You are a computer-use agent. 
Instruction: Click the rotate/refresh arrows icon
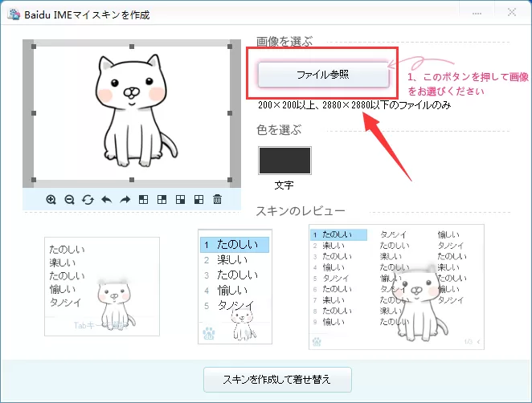coord(88,200)
